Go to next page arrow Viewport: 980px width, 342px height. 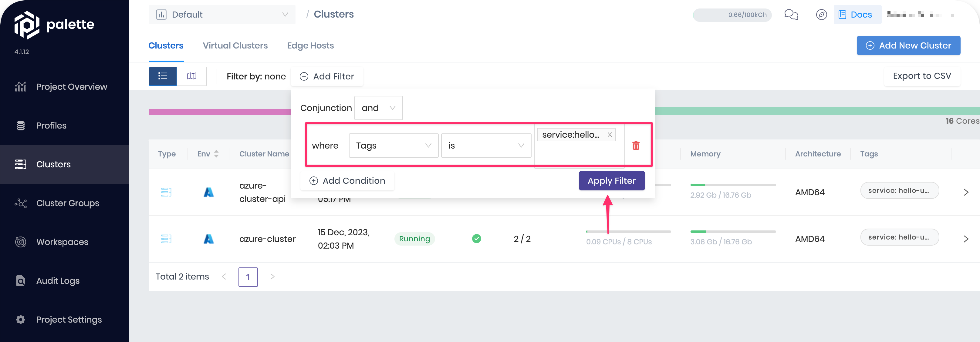point(272,277)
